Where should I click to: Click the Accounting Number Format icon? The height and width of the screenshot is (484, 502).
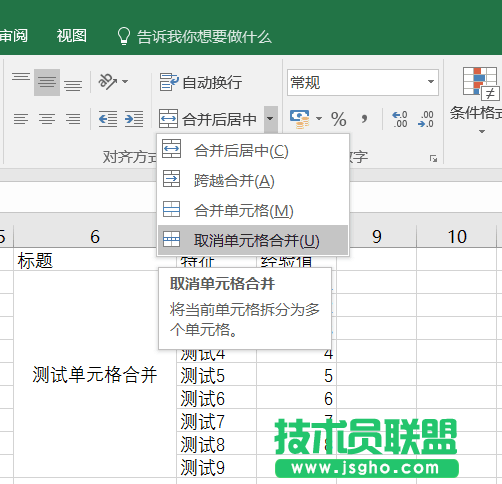[x=300, y=119]
